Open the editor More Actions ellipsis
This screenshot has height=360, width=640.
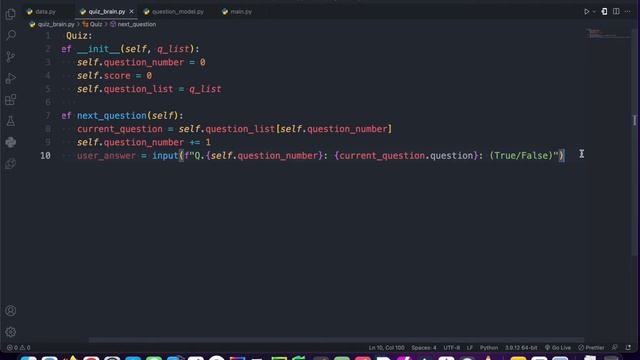[x=628, y=11]
